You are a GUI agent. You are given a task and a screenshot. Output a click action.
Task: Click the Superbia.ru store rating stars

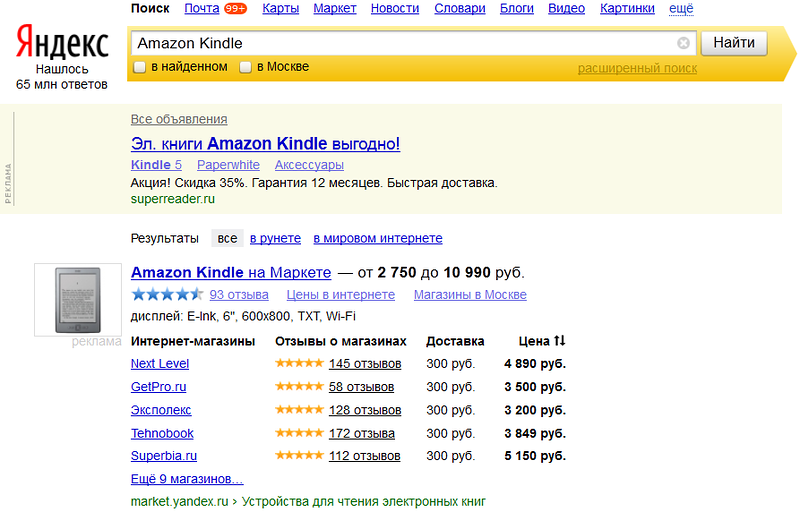click(x=299, y=457)
